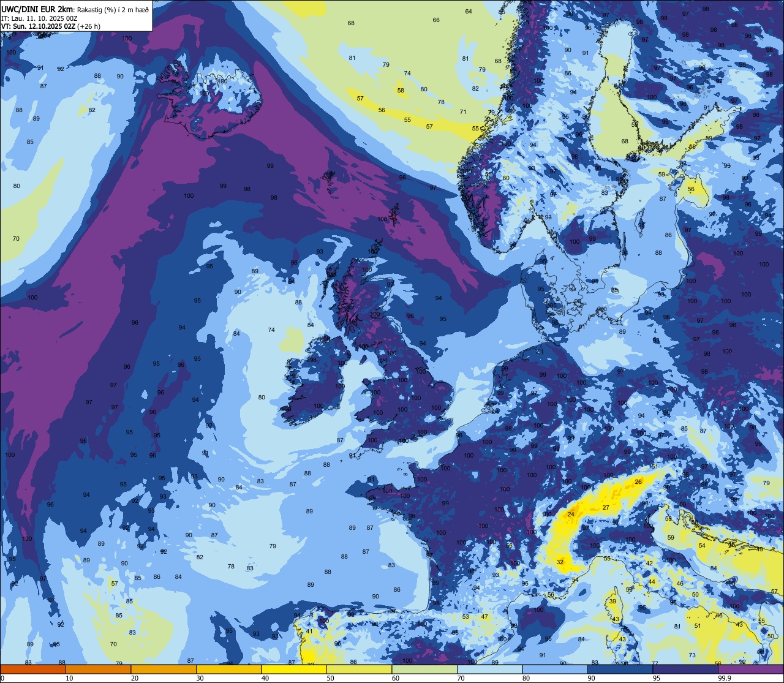Select the 30–40 golden legend swatch
This screenshot has width=784, height=683.
[x=228, y=669]
